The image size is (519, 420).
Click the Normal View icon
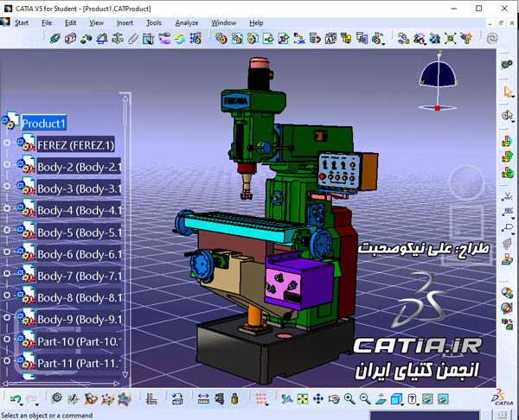pos(381,399)
